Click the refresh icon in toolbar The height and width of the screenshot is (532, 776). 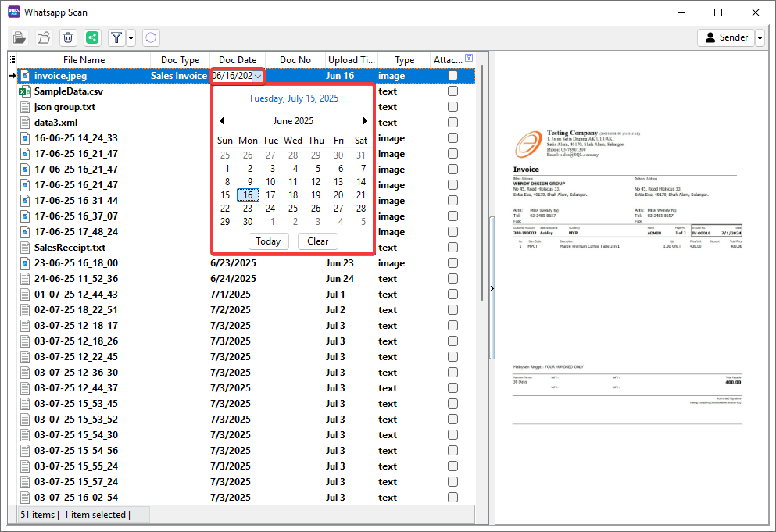coord(151,37)
